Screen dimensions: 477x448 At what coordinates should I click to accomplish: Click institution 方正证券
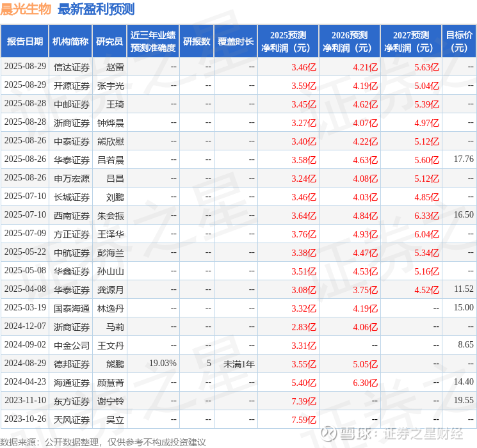[x=72, y=234]
